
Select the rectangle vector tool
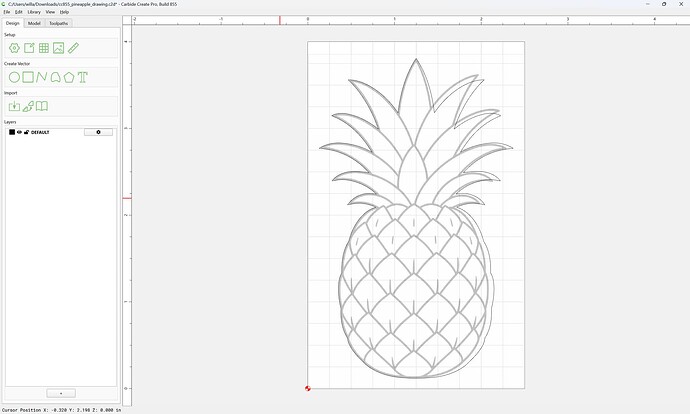point(28,77)
